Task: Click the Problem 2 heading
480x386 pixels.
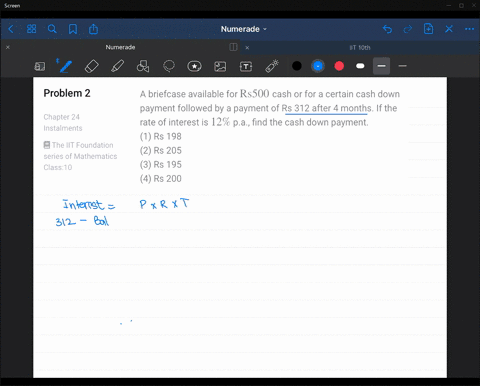Action: point(67,93)
